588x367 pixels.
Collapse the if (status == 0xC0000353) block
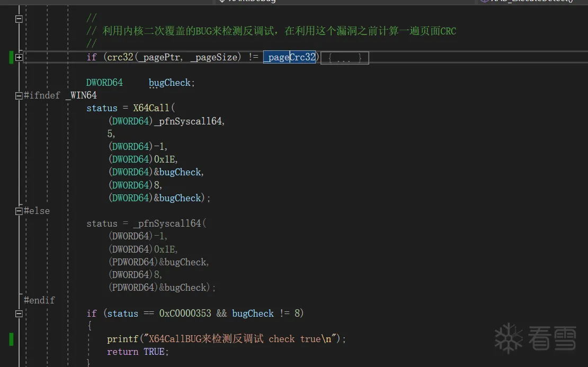click(x=19, y=314)
